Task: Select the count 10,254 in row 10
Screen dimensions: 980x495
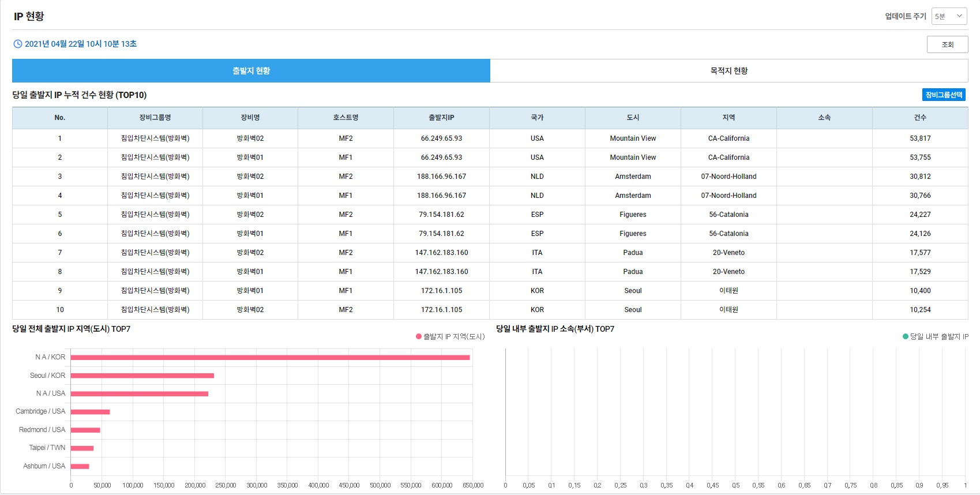Action: point(920,310)
